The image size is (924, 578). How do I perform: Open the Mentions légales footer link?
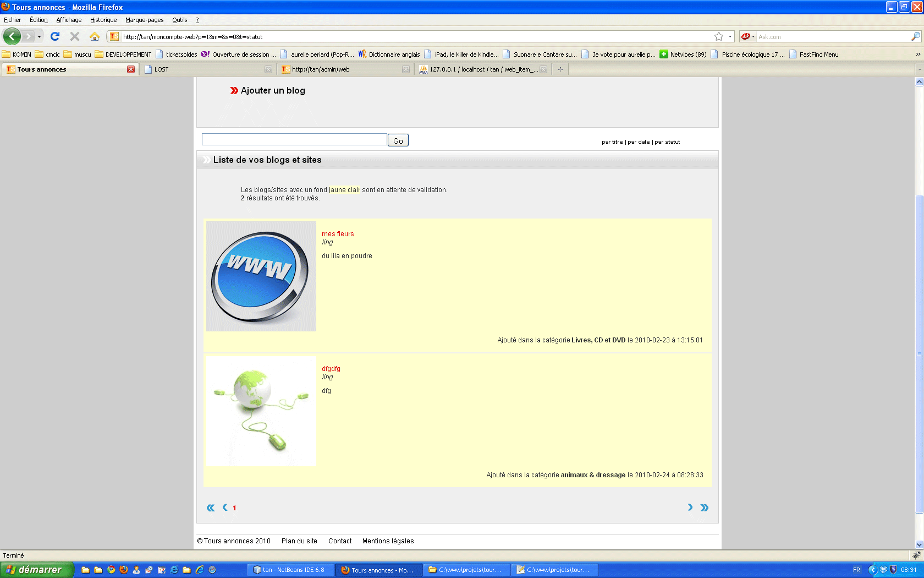388,541
